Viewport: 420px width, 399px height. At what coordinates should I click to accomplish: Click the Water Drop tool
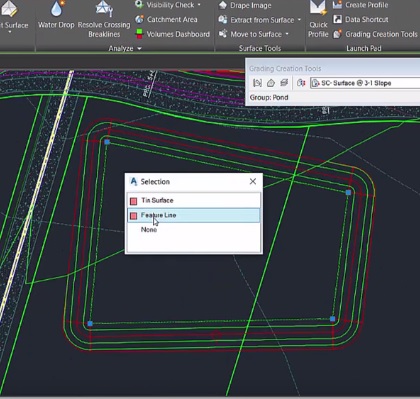coord(56,15)
